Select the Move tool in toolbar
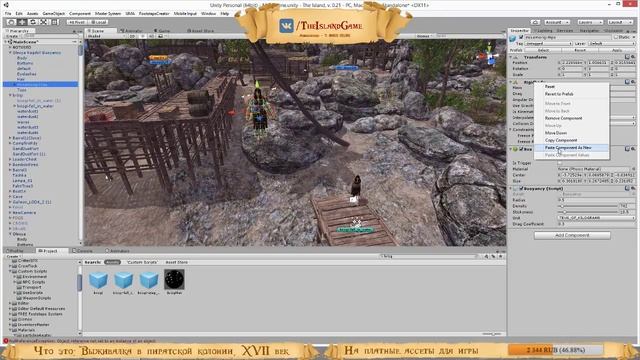The height and width of the screenshot is (360, 640). click(x=22, y=22)
